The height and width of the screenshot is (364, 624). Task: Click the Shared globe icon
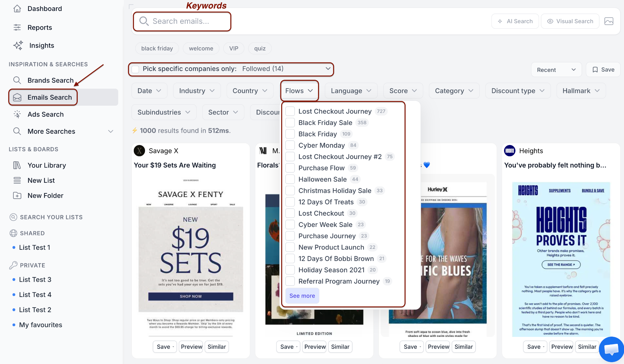pos(13,233)
